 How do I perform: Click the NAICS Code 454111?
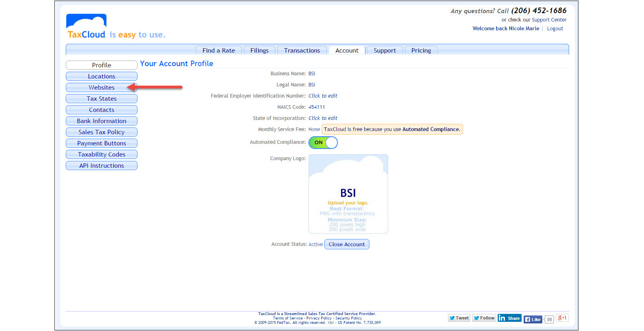(x=317, y=107)
